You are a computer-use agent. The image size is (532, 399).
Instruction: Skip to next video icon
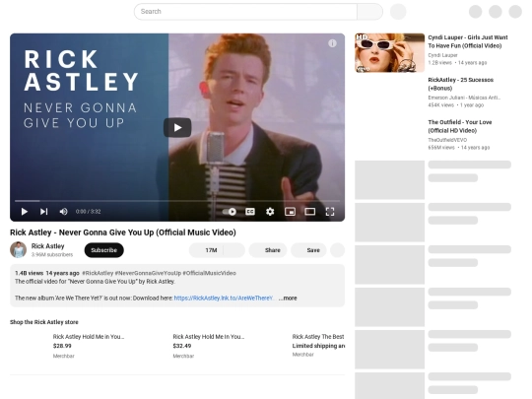[43, 212]
